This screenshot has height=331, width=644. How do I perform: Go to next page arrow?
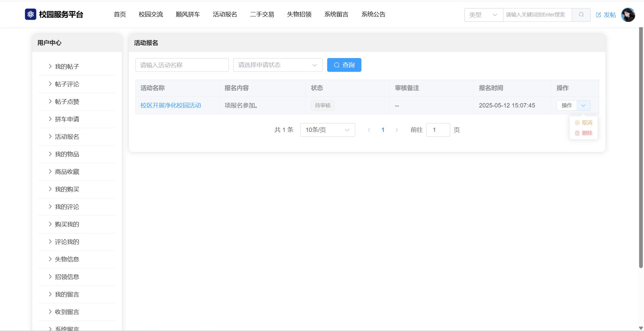(x=397, y=130)
